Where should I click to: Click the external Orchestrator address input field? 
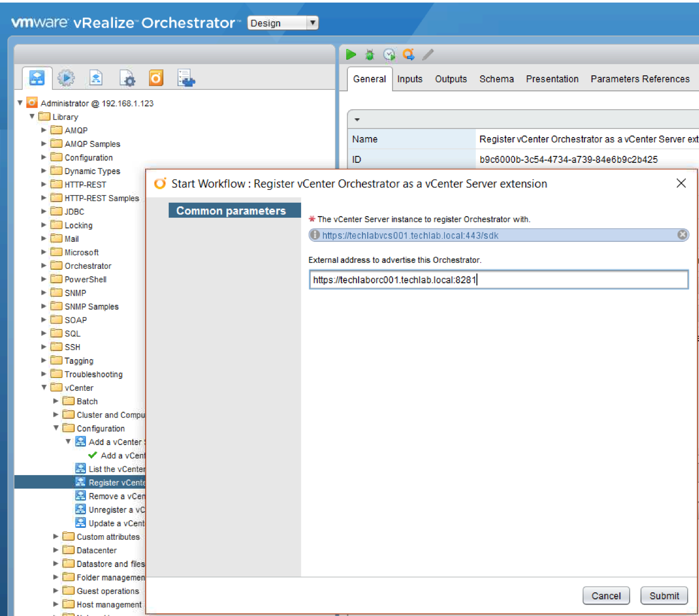click(498, 280)
